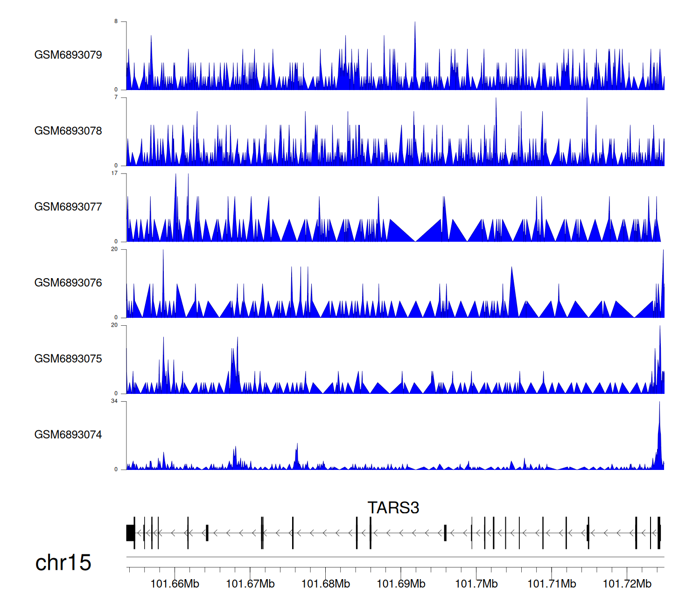Click the 101.7Mb coordinate label
The width and height of the screenshot is (700, 616).
pyautogui.click(x=476, y=584)
